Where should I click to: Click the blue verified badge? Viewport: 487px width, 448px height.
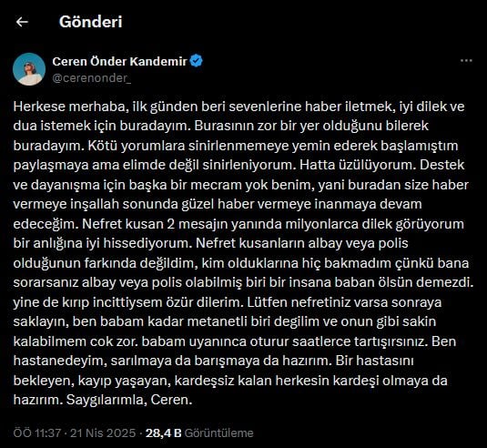point(197,61)
